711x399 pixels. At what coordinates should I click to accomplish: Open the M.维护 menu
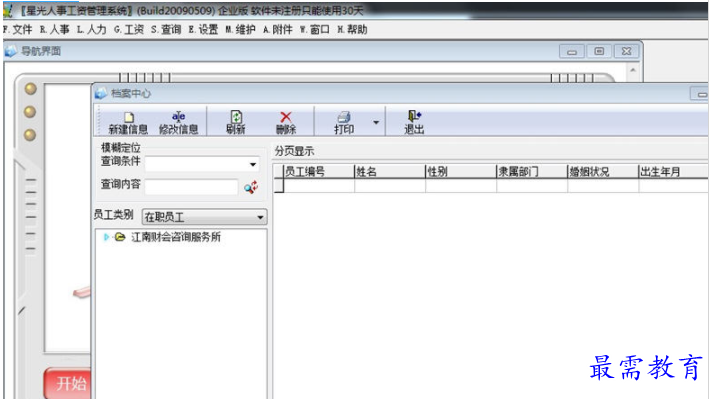(240, 29)
